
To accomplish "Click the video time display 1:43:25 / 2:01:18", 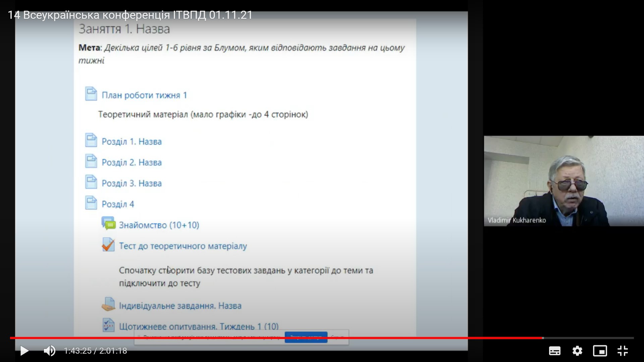I will (x=96, y=351).
